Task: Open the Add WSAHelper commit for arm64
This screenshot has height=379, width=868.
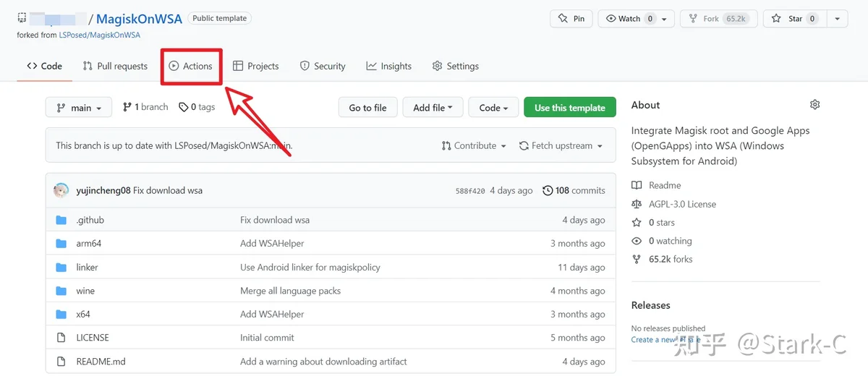Action: point(272,243)
